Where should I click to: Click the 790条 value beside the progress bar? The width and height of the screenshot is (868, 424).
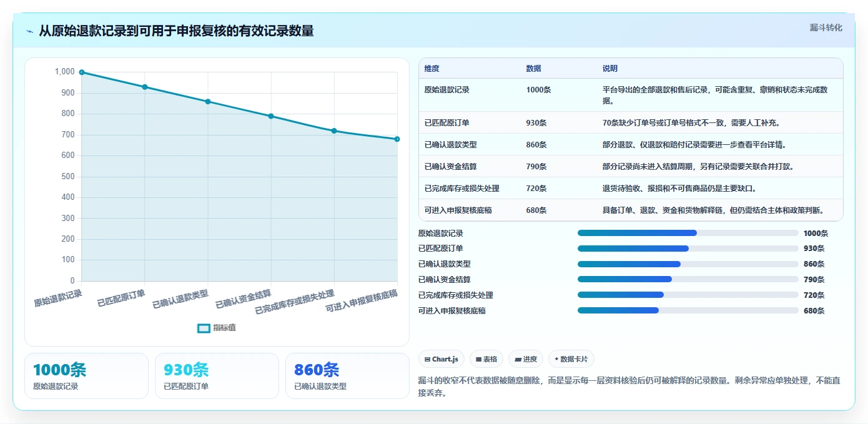(814, 280)
